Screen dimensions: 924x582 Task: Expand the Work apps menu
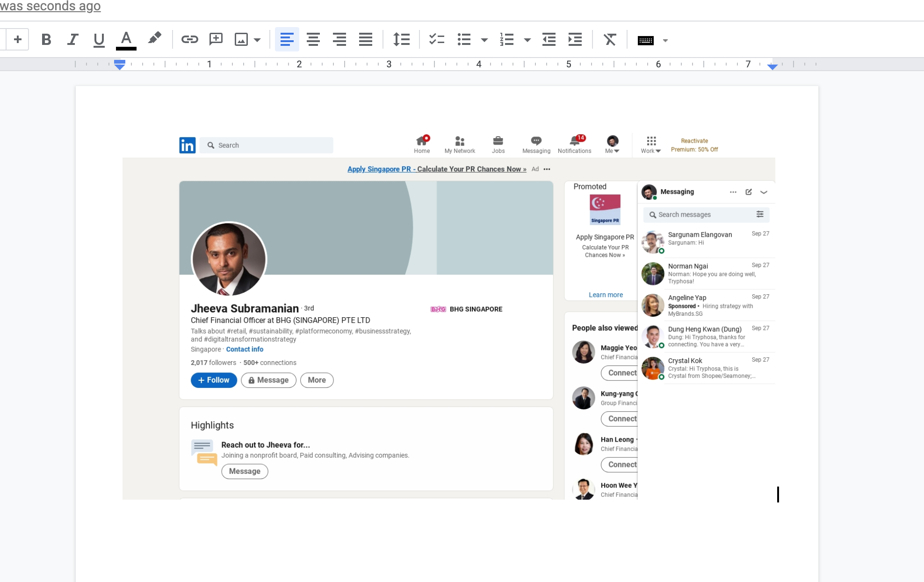651,145
